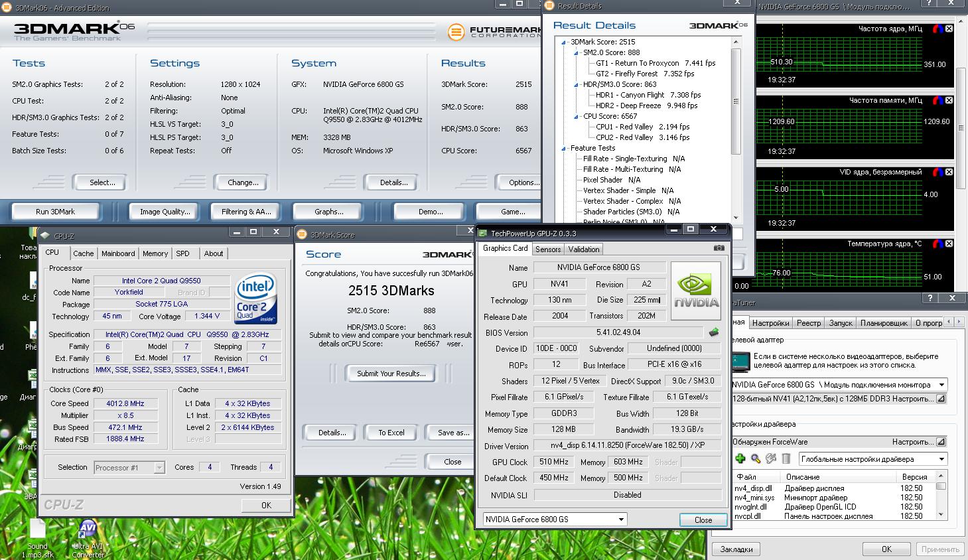Open customize triangle button for NV41 adapter row
Screen dimensions: 968x560
coord(941,399)
